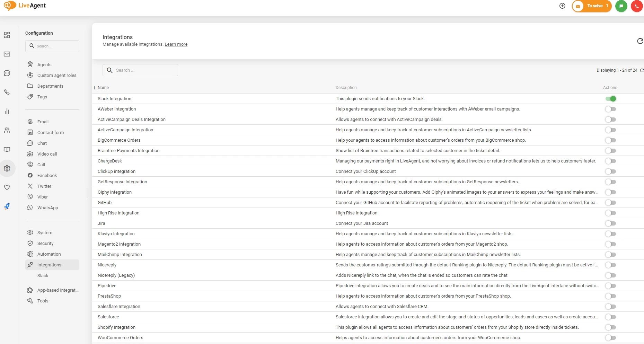The width and height of the screenshot is (644, 344).
Task: Start a call with the red phone button
Action: point(636,6)
